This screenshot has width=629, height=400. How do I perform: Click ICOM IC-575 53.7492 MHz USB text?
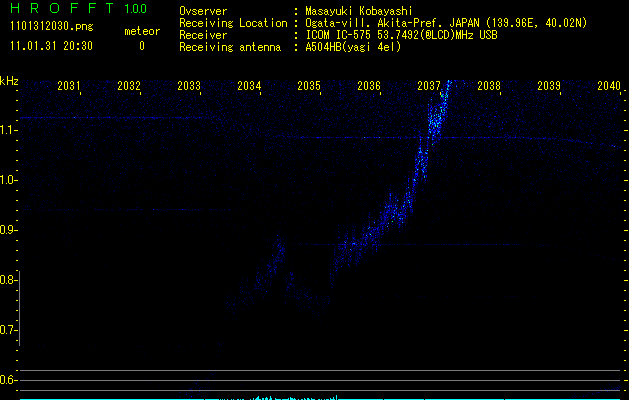(401, 35)
